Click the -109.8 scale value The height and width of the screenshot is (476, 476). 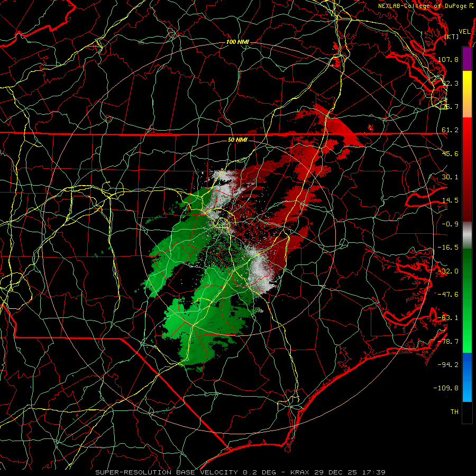point(446,388)
